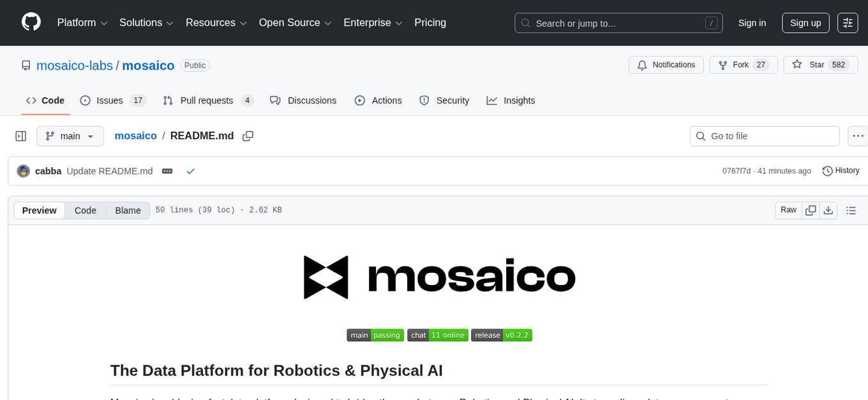The height and width of the screenshot is (400, 868).
Task: Open the main branch selector
Action: pyautogui.click(x=70, y=135)
